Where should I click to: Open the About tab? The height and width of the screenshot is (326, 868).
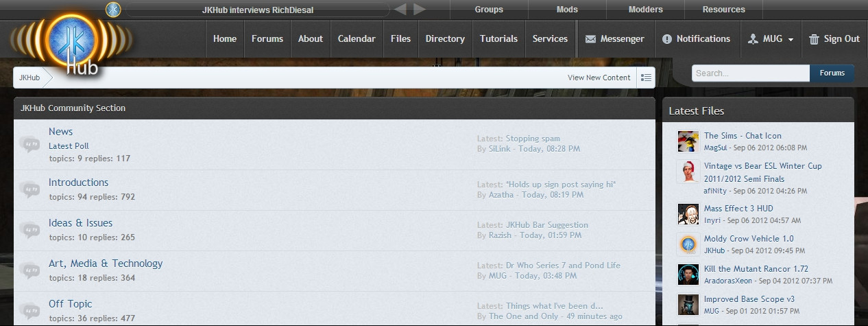311,39
